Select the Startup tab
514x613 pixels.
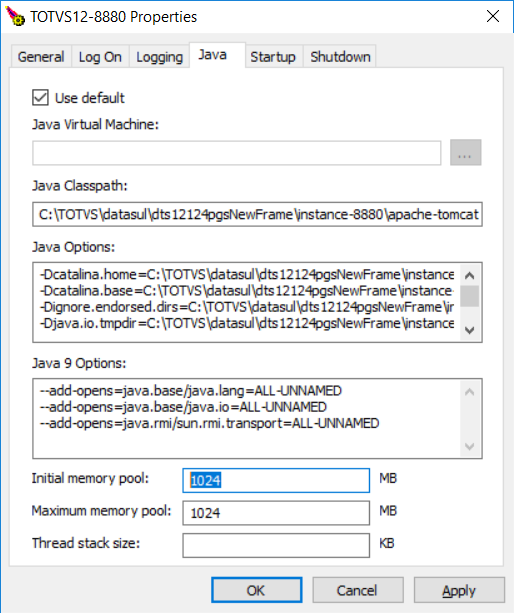(x=273, y=57)
